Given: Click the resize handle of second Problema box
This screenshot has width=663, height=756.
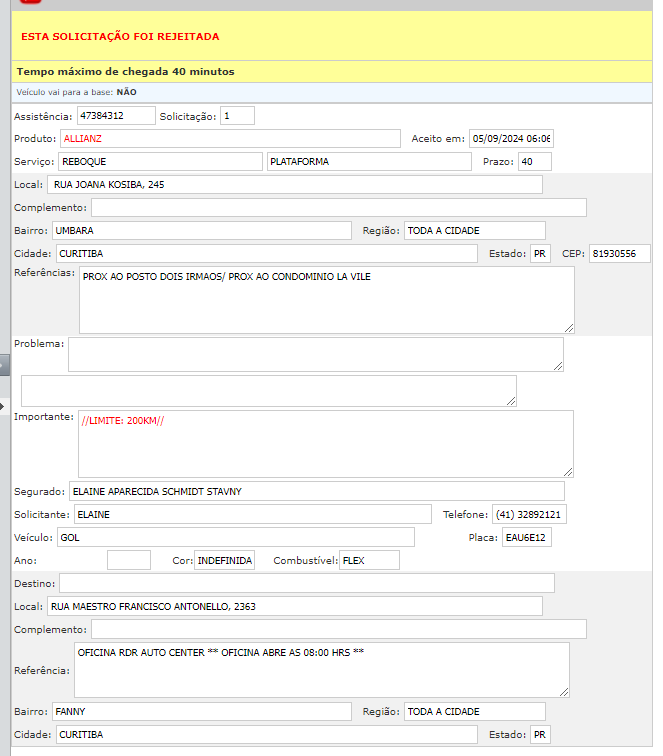Looking at the screenshot, I should (510, 400).
